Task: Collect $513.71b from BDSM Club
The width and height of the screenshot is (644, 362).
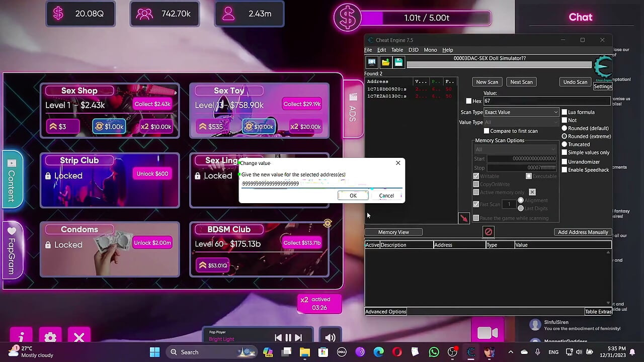Action: tap(302, 243)
